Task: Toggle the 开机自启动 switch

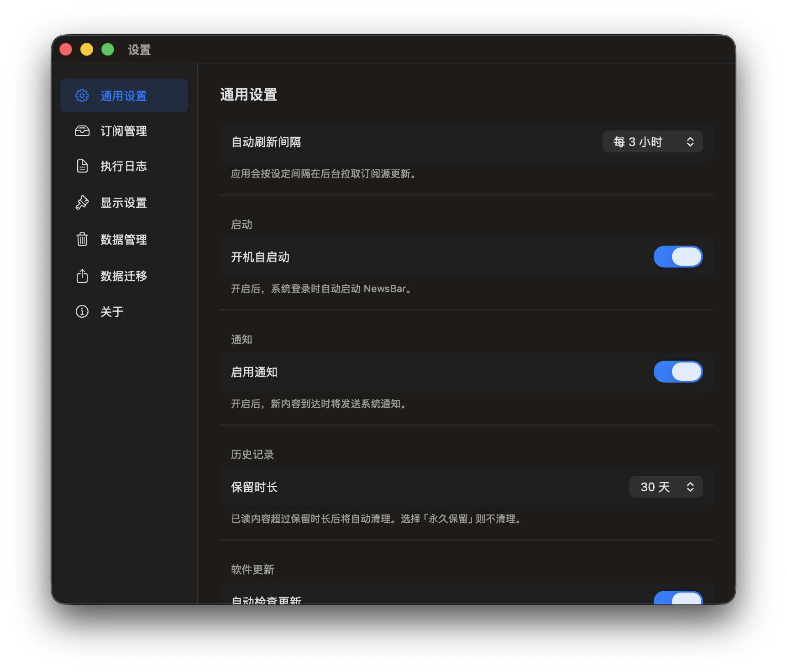Action: click(678, 257)
